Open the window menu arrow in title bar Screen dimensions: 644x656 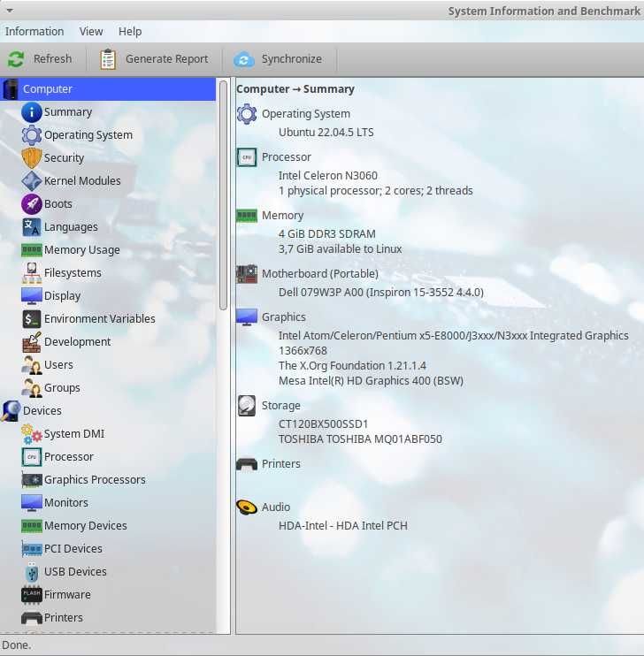pyautogui.click(x=10, y=10)
